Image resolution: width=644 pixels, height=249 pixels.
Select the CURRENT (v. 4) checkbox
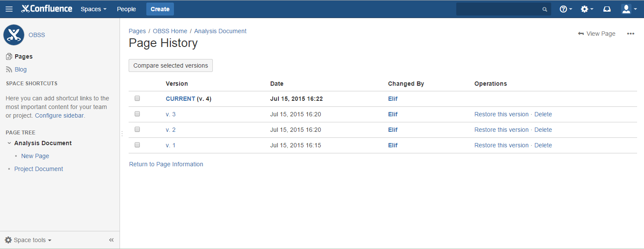tap(137, 98)
